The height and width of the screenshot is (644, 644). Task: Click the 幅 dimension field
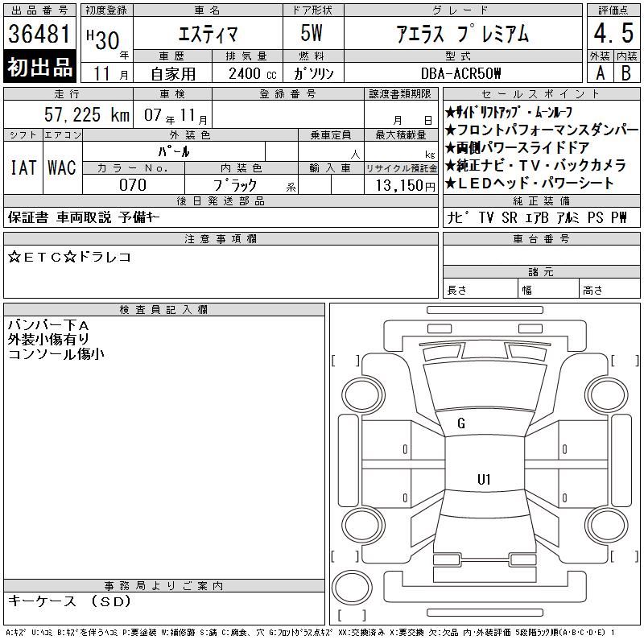pyautogui.click(x=549, y=288)
